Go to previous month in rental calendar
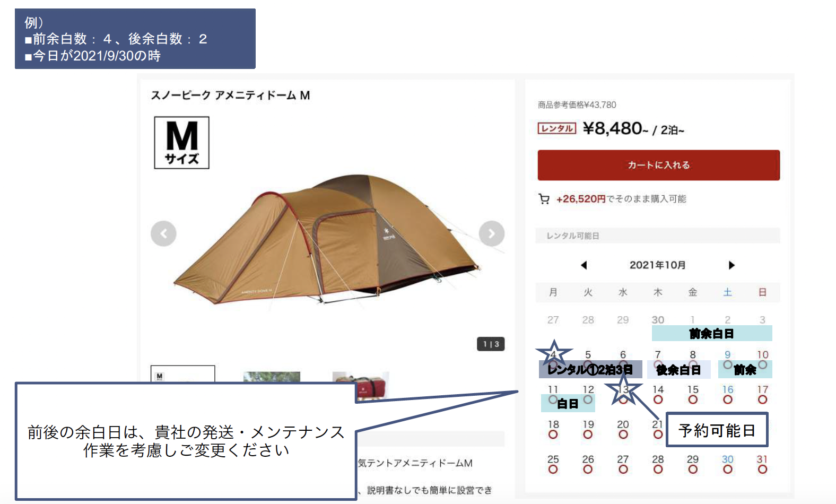836x504 pixels. point(584,265)
